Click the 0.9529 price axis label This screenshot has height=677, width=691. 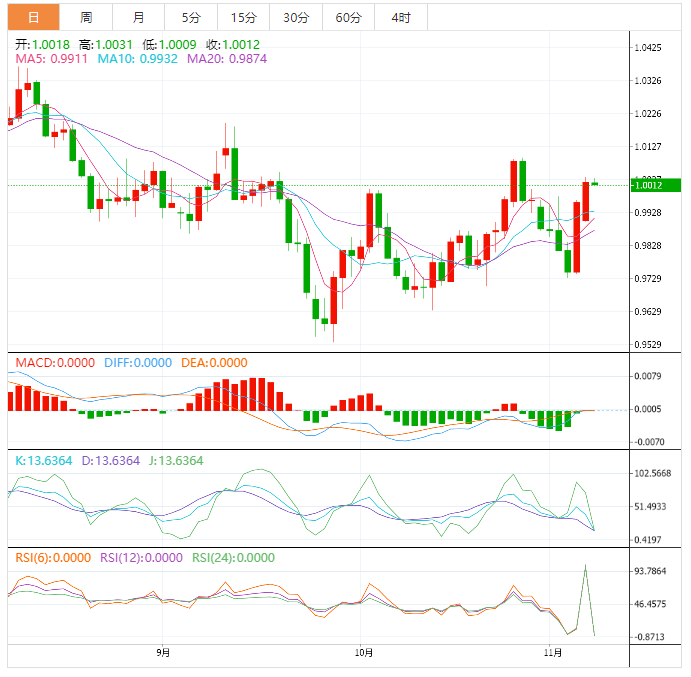[648, 344]
